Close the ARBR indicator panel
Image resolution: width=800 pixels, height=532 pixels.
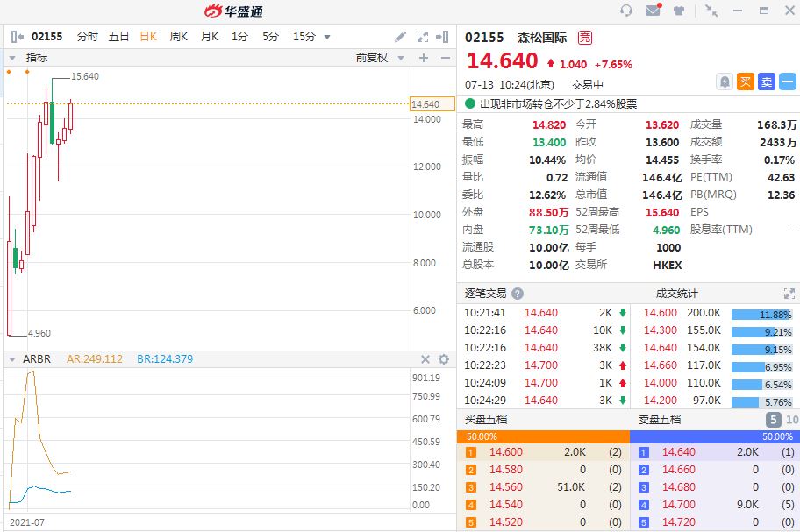425,359
